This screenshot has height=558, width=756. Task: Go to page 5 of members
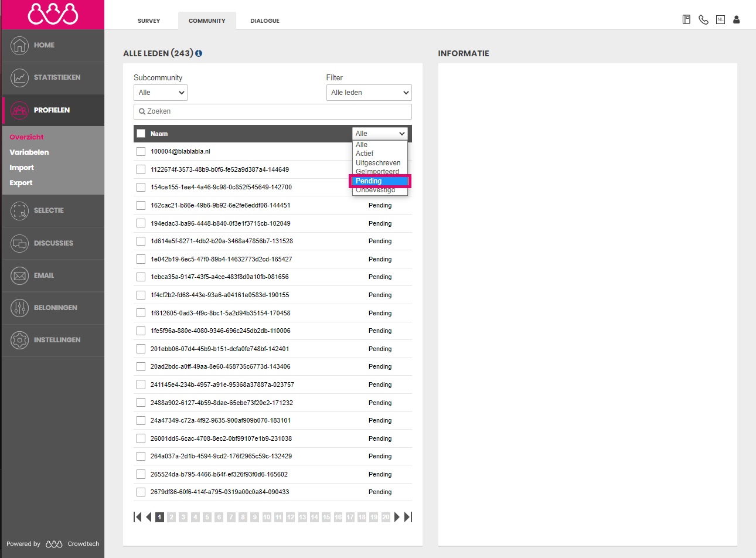207,517
